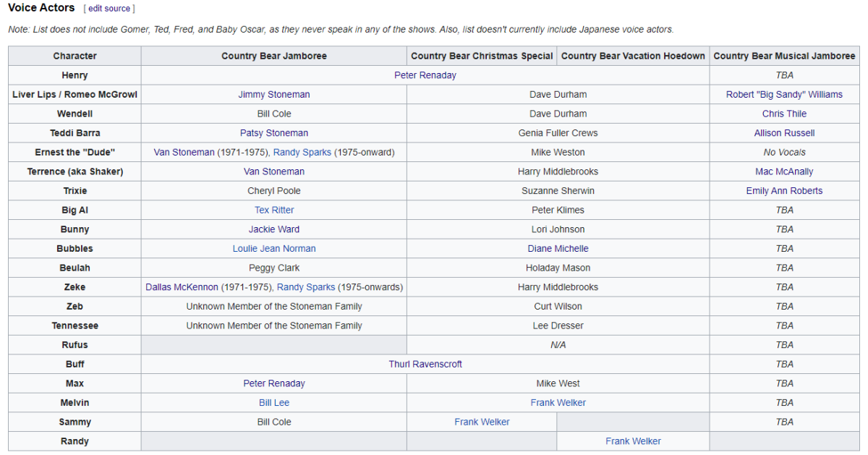868x455 pixels.
Task: Click the Character column header
Action: coord(75,56)
